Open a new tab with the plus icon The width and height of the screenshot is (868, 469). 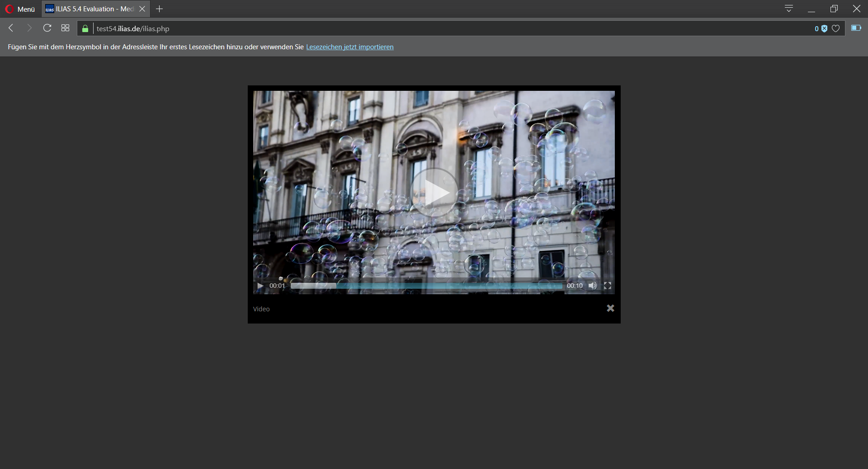[159, 9]
